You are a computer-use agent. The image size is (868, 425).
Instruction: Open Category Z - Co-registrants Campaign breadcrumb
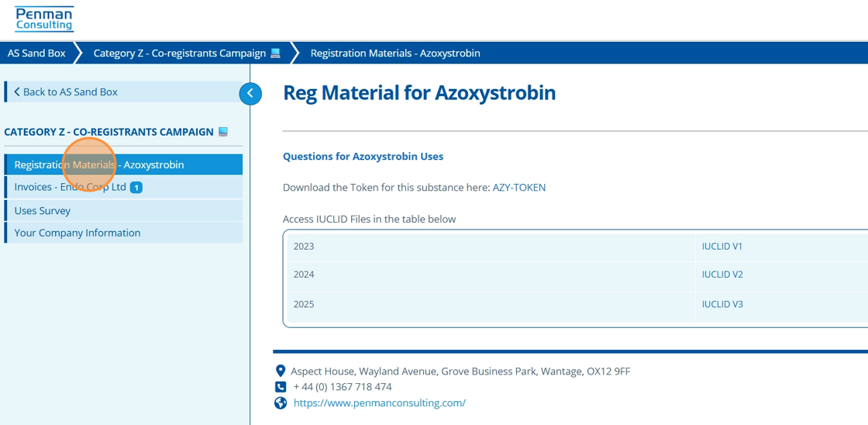(x=179, y=54)
